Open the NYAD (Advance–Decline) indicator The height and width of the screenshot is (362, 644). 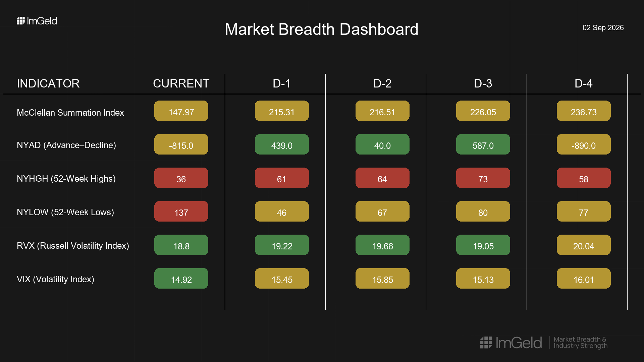pos(66,145)
